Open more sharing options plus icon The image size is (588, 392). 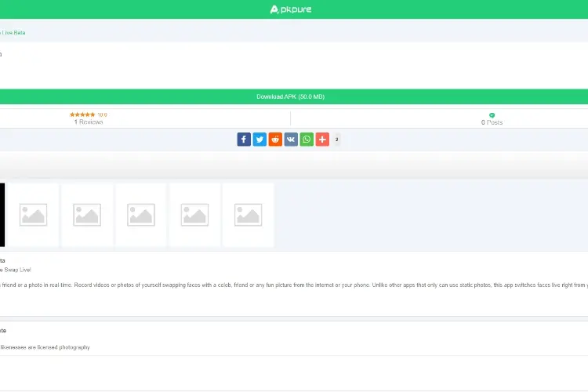(322, 140)
